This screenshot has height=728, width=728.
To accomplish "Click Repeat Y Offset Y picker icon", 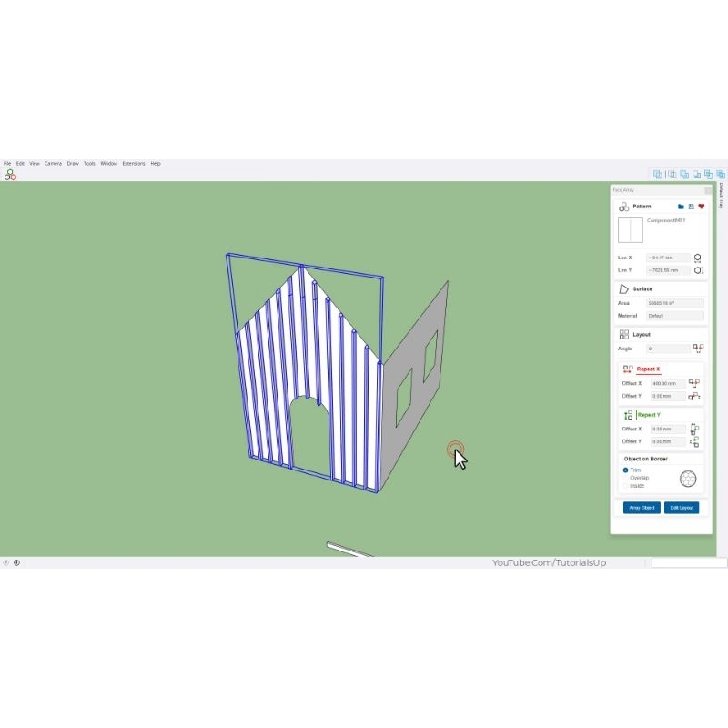I will pos(694,442).
